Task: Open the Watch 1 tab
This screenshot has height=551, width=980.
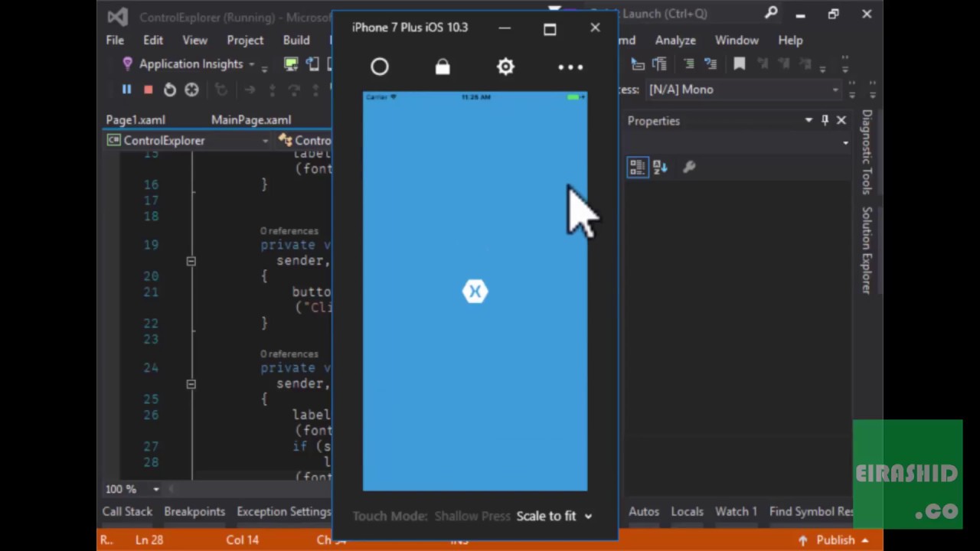Action: [736, 511]
